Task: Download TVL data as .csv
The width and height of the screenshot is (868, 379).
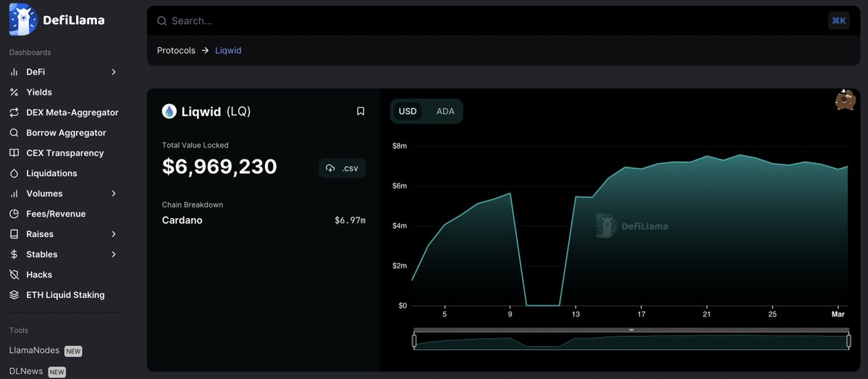Action: coord(342,168)
